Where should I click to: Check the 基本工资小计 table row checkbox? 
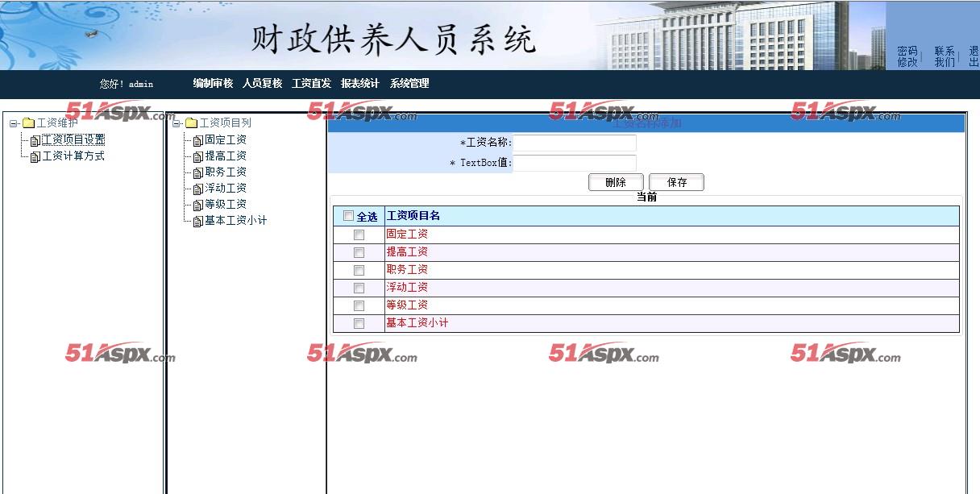click(x=359, y=324)
